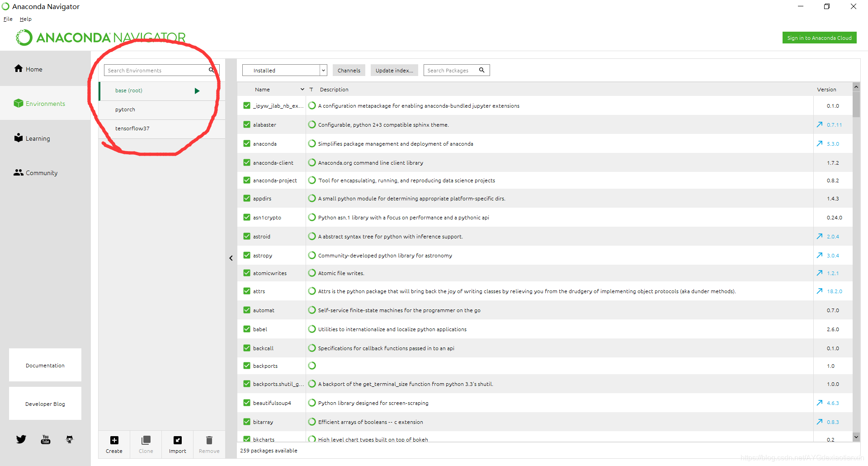
Task: Click the YouTube icon
Action: tap(46, 439)
